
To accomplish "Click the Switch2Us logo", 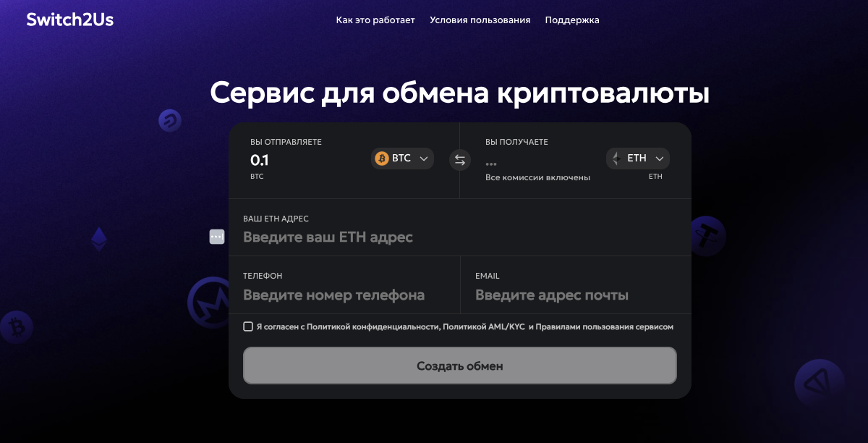I will 70,20.
